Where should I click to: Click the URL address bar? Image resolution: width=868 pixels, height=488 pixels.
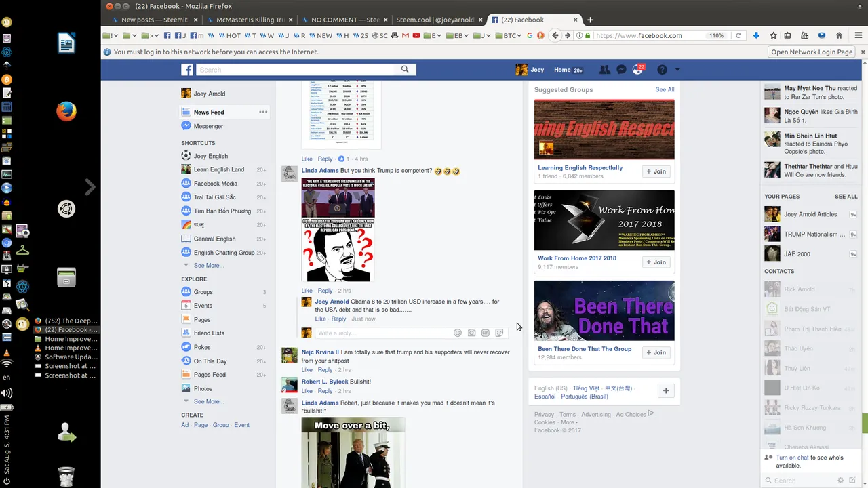[650, 35]
